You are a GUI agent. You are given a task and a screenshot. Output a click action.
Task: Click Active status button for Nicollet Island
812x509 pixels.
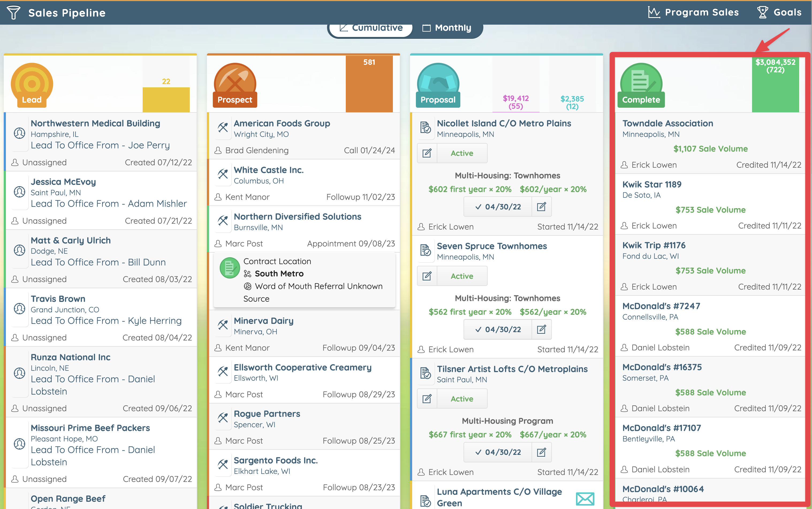[x=462, y=153]
